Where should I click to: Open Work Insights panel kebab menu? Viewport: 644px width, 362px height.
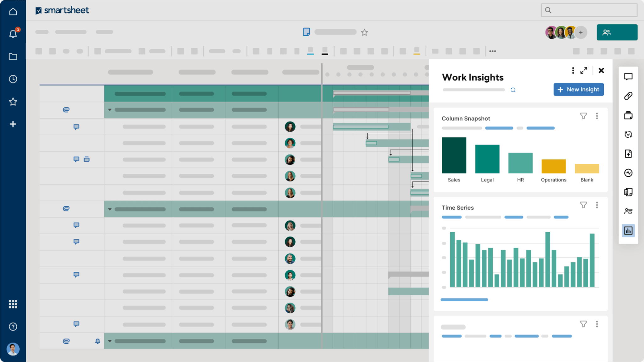tap(573, 70)
